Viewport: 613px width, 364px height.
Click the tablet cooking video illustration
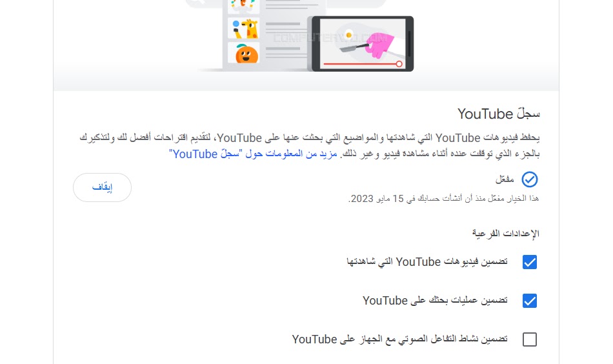click(x=363, y=44)
